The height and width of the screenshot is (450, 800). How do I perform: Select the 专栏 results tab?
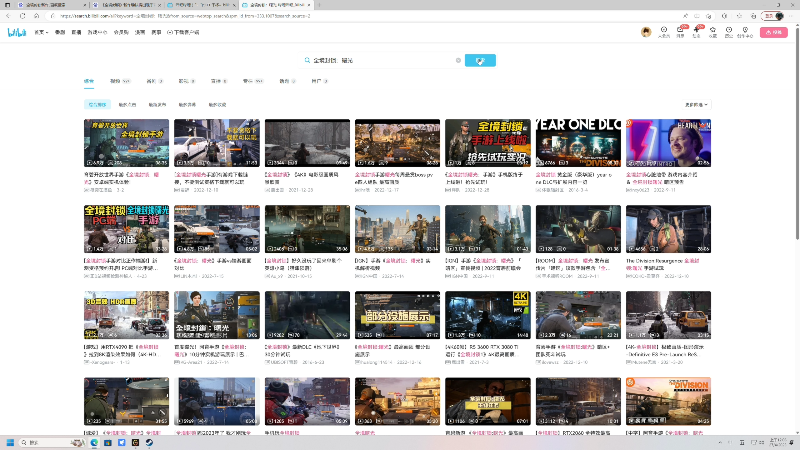pos(253,81)
